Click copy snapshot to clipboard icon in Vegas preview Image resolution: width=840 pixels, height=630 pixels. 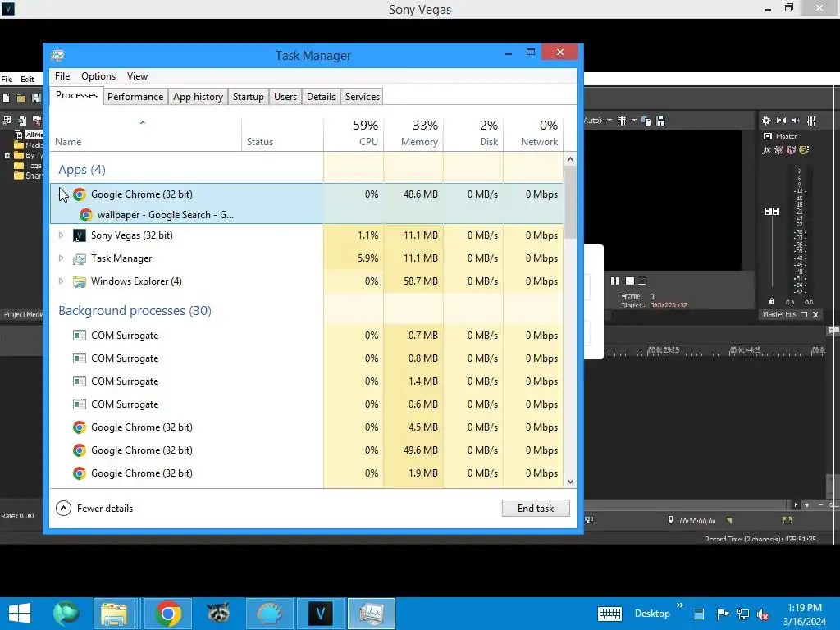tap(646, 121)
